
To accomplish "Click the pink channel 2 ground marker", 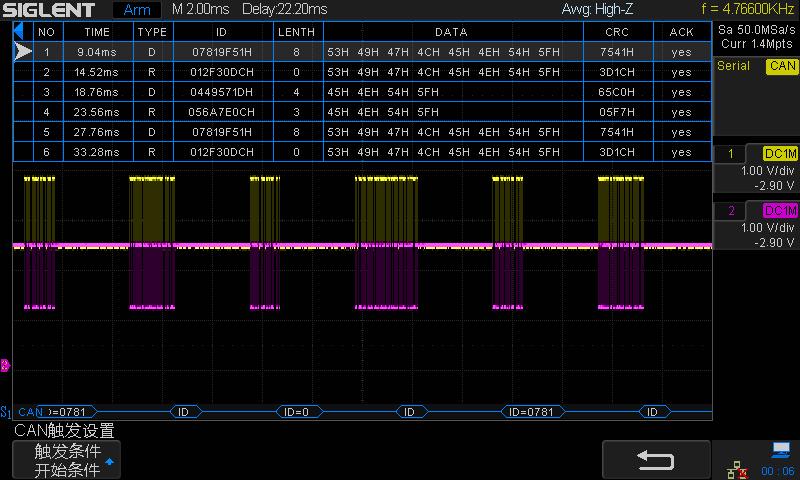I will [x=4, y=365].
